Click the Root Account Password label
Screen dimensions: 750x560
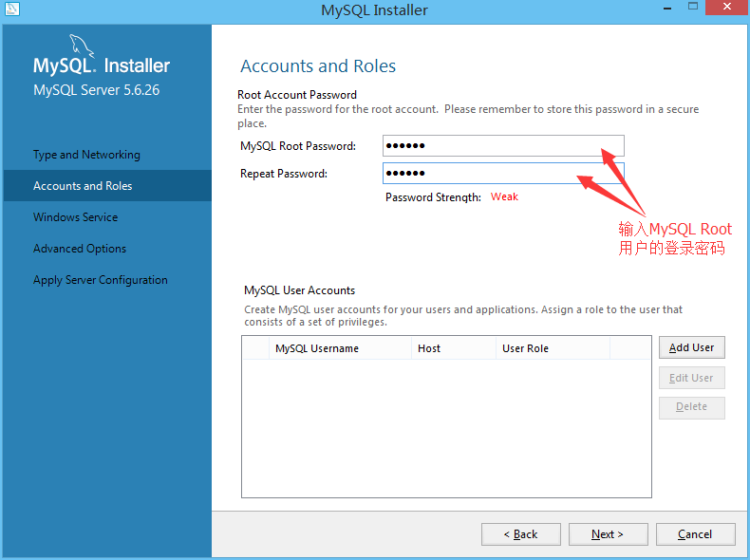[297, 95]
